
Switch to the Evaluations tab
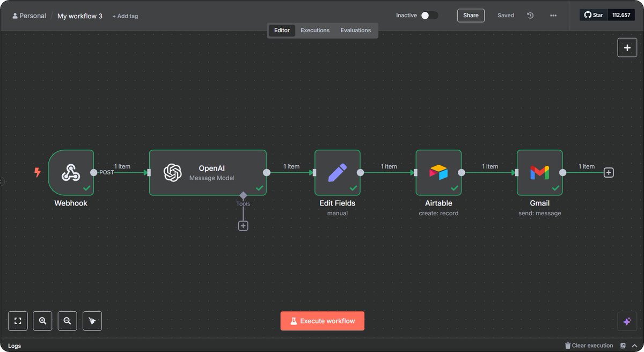[x=355, y=31]
